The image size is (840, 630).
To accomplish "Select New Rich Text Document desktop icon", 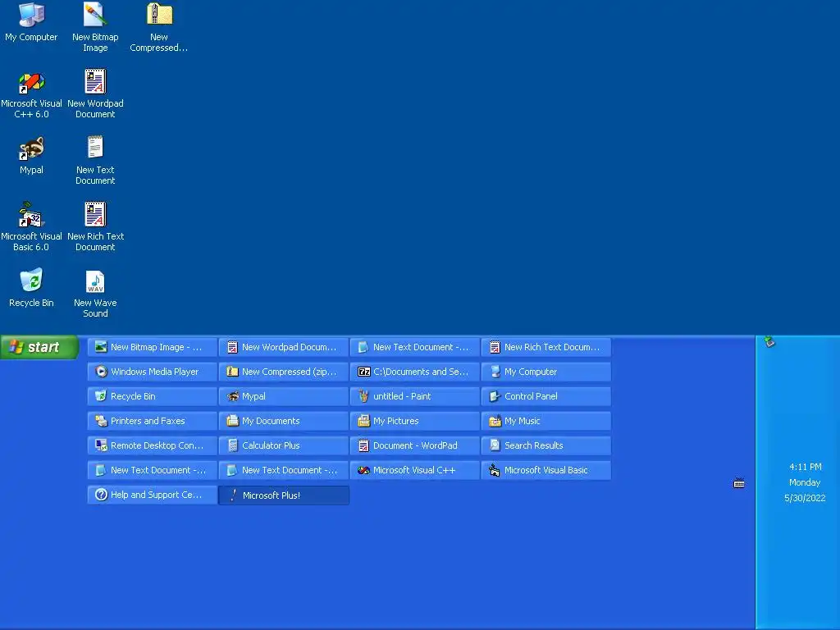I will click(x=95, y=226).
